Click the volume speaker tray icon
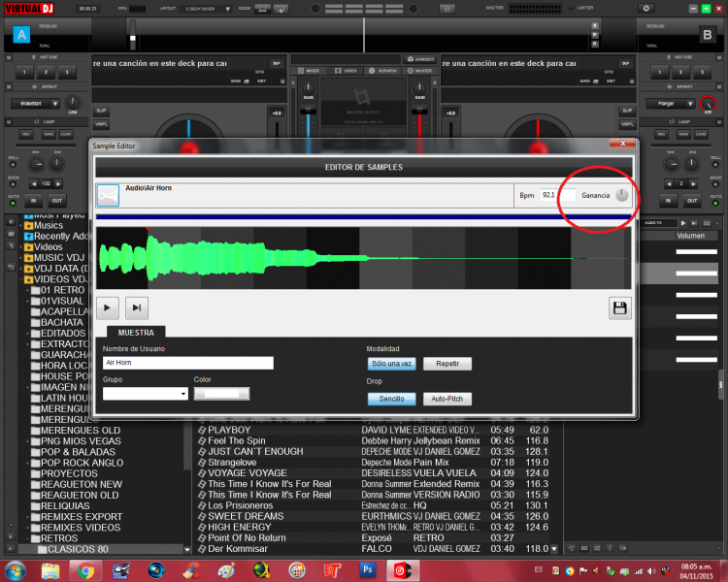This screenshot has height=582, width=728. click(x=652, y=571)
